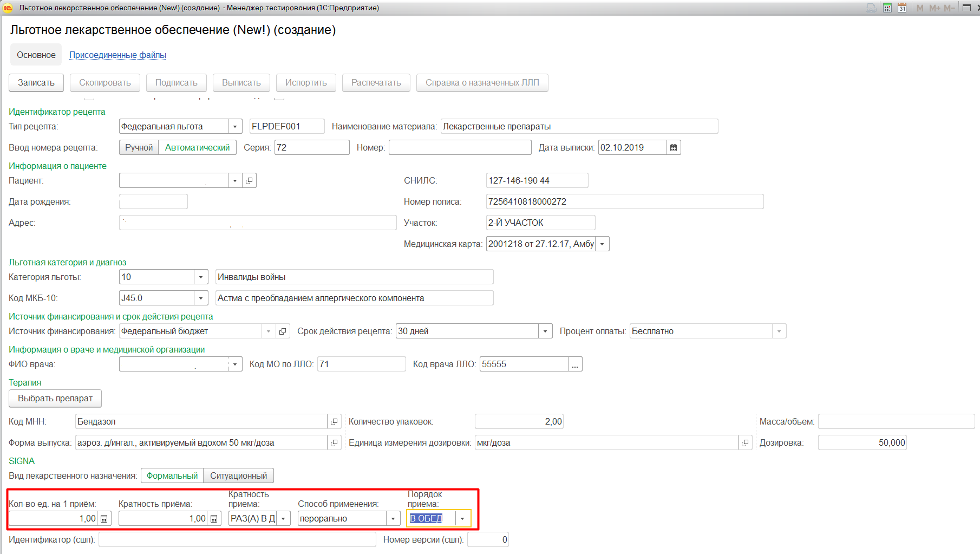Click the Выписать button
Screen dimensions: 980x554
coord(241,82)
